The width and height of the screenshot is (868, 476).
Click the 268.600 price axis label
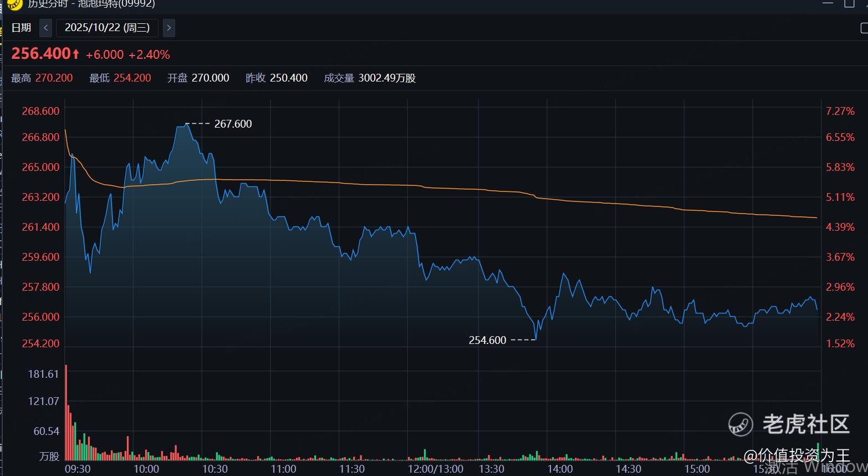[x=40, y=111]
